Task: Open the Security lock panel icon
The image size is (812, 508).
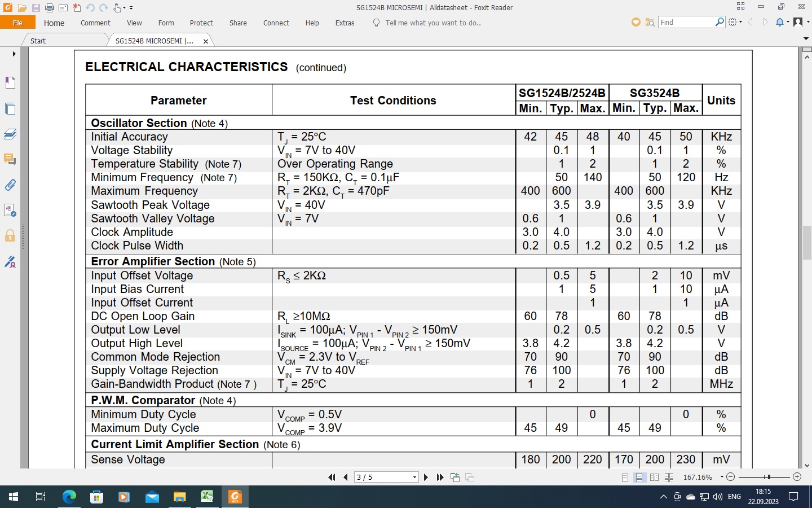Action: tap(10, 235)
